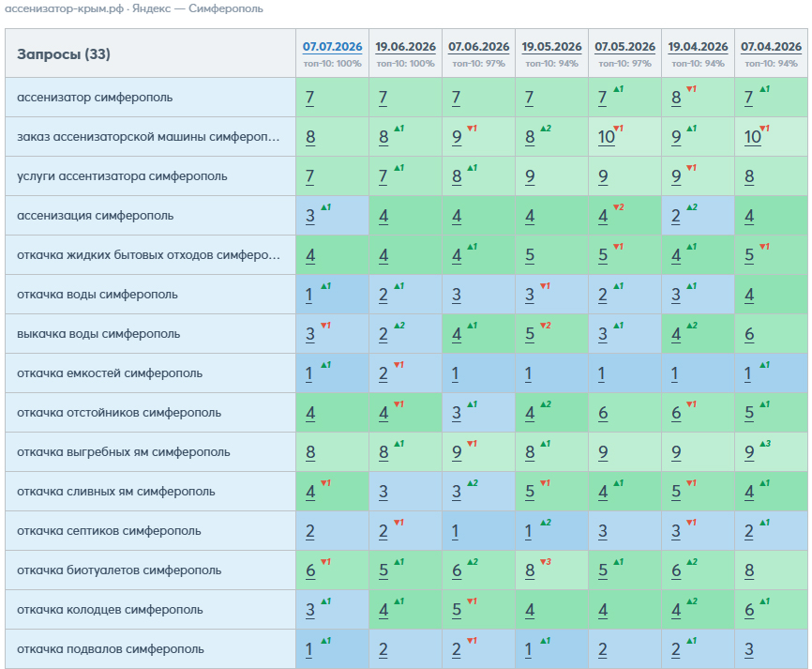The height and width of the screenshot is (669, 812).
Task: Click position 6 for выкачка воды on 07.04.2026
Action: (x=749, y=334)
